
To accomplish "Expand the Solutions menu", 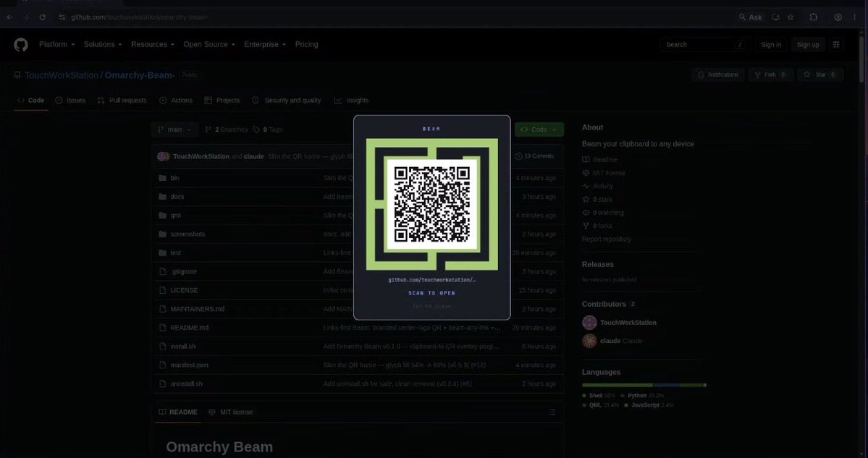I will pos(103,45).
